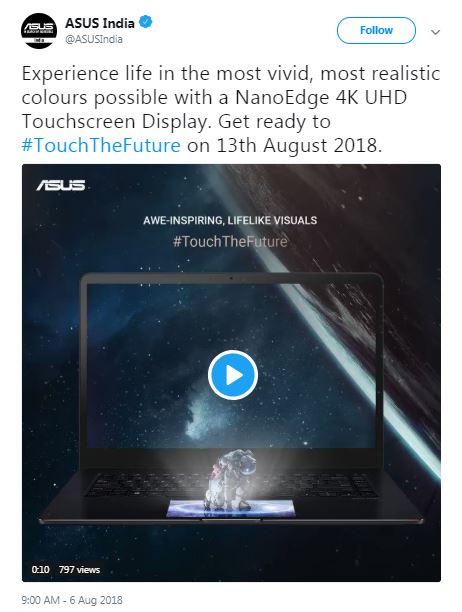Screen dimensions: 462x612
Task: Expand the tweet options chevron
Action: pyautogui.click(x=435, y=32)
